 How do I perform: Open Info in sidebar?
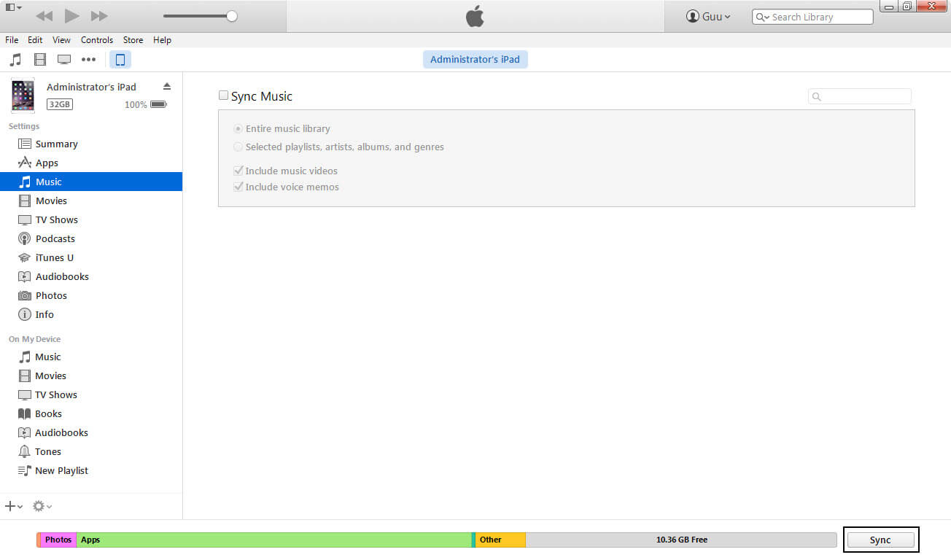point(91,314)
